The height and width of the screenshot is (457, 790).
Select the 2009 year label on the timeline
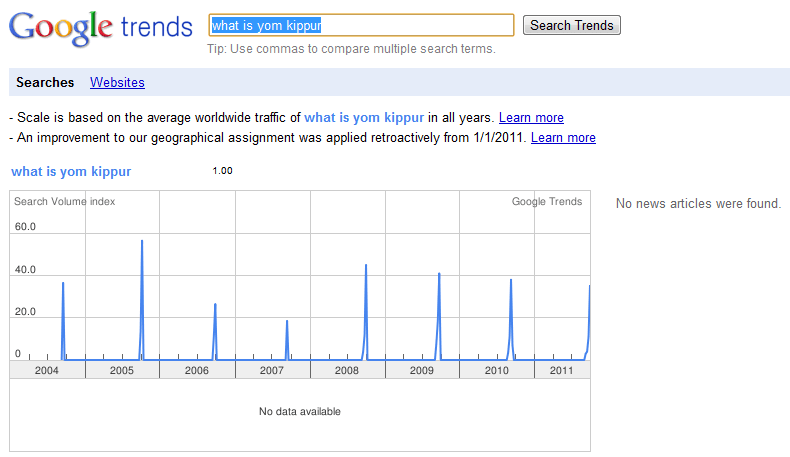pos(422,370)
